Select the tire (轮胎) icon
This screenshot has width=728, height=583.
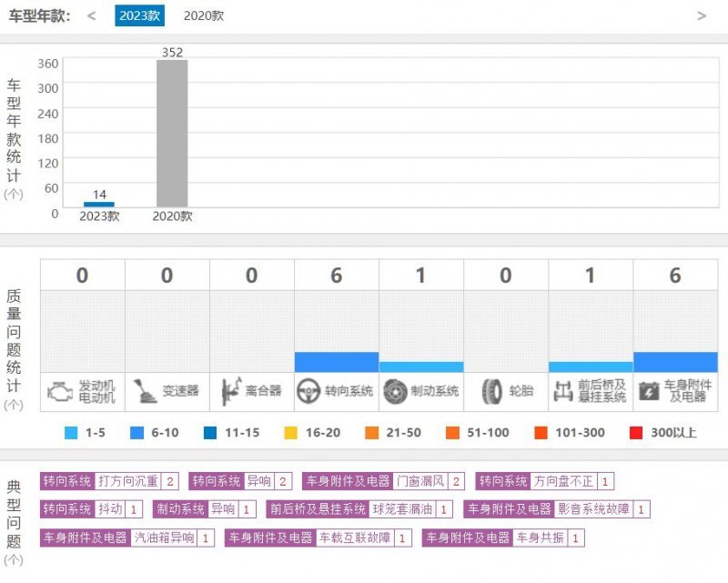point(492,391)
